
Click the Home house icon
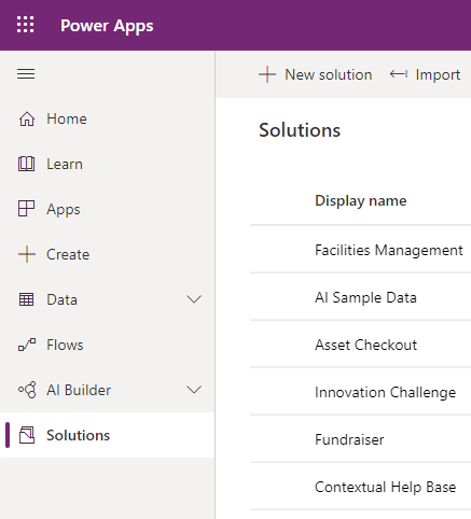(x=27, y=119)
